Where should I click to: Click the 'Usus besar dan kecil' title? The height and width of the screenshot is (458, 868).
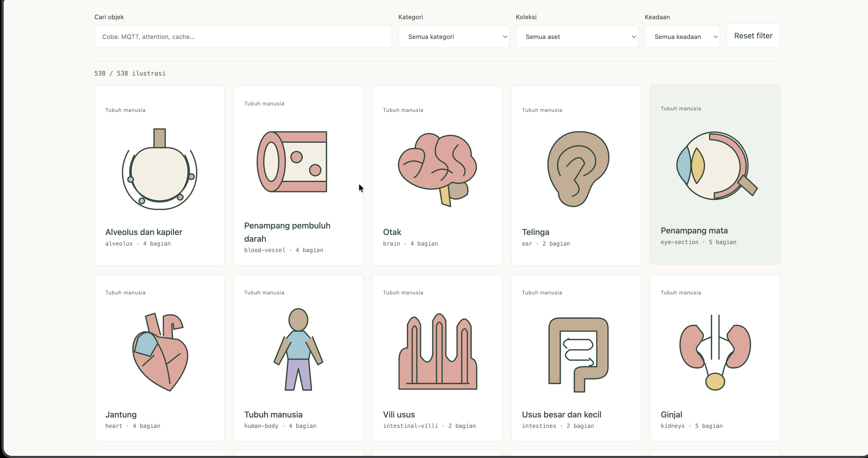561,415
